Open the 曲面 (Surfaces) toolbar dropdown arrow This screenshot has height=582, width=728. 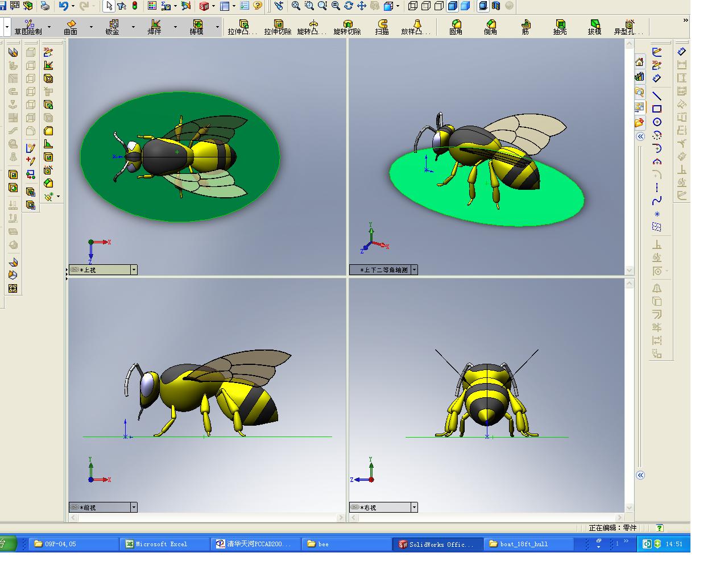[x=91, y=27]
